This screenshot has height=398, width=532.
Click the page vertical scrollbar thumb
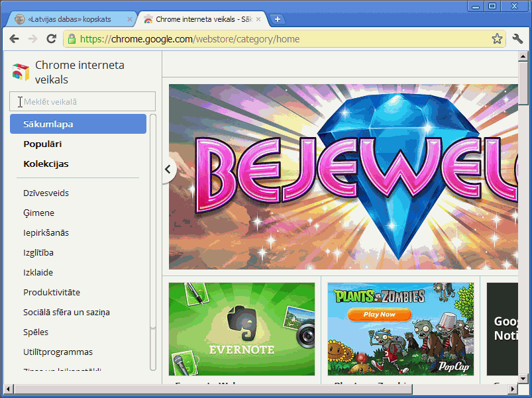coord(523,83)
